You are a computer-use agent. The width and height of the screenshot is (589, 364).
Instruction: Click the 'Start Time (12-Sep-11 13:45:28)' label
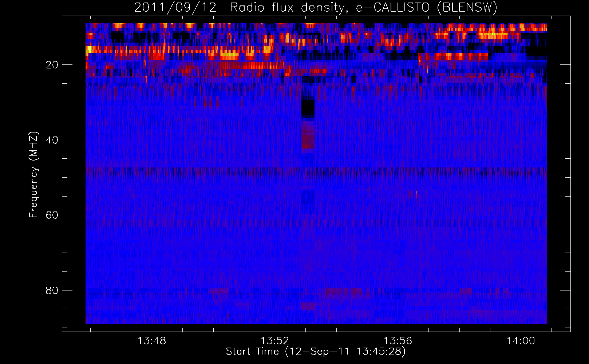(x=316, y=352)
